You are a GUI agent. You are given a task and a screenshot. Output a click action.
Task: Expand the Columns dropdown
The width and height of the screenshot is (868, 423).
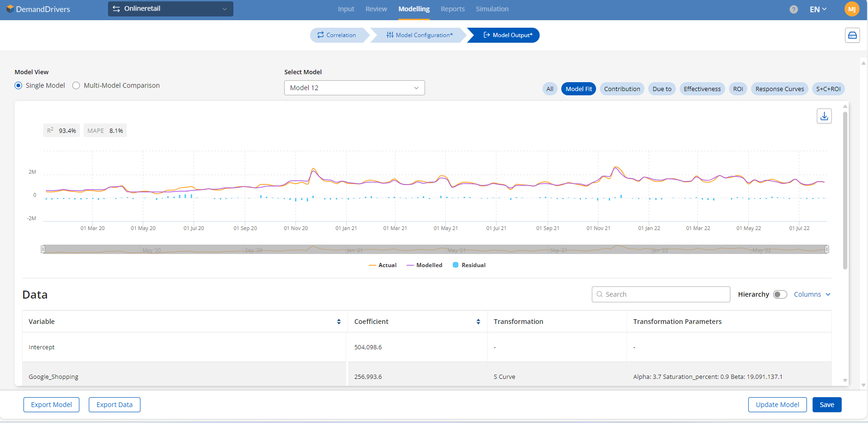click(812, 294)
